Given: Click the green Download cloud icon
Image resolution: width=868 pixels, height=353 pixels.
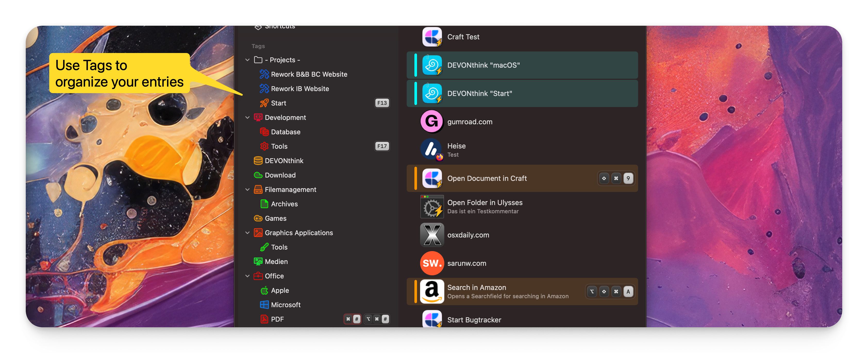Looking at the screenshot, I should pos(258,175).
